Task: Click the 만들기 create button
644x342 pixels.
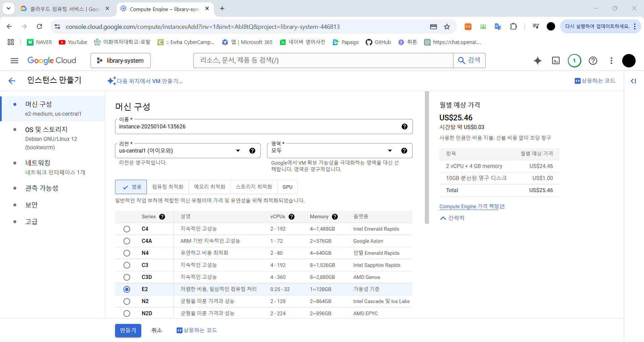Action: point(128,331)
